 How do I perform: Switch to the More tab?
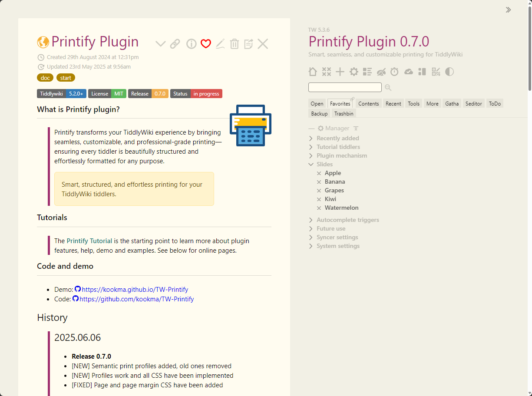[x=433, y=103]
